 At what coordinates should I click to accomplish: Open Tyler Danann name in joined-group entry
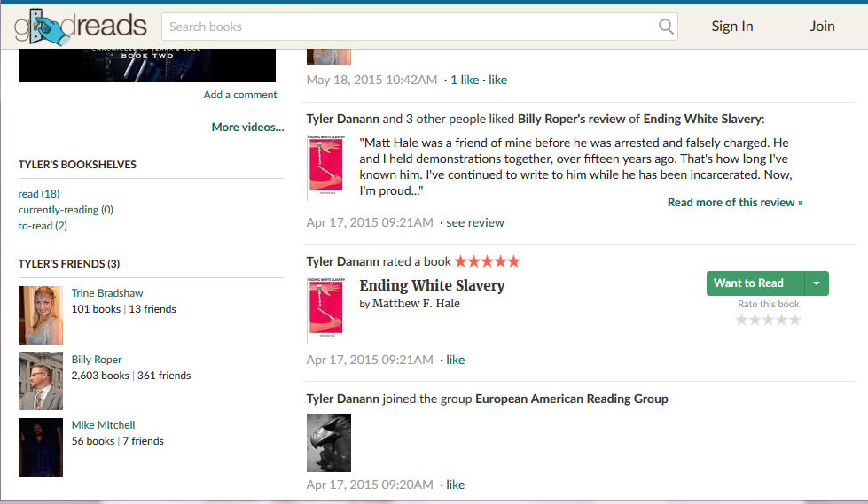(342, 399)
